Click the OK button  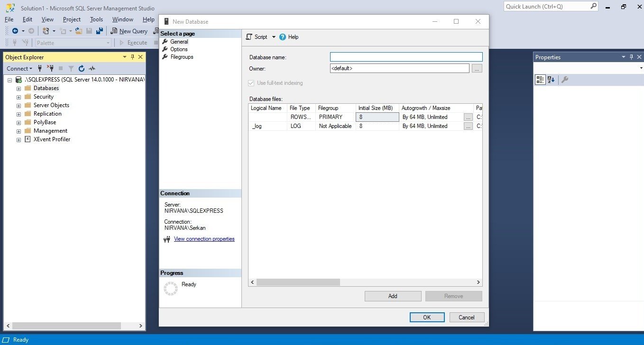(x=427, y=318)
